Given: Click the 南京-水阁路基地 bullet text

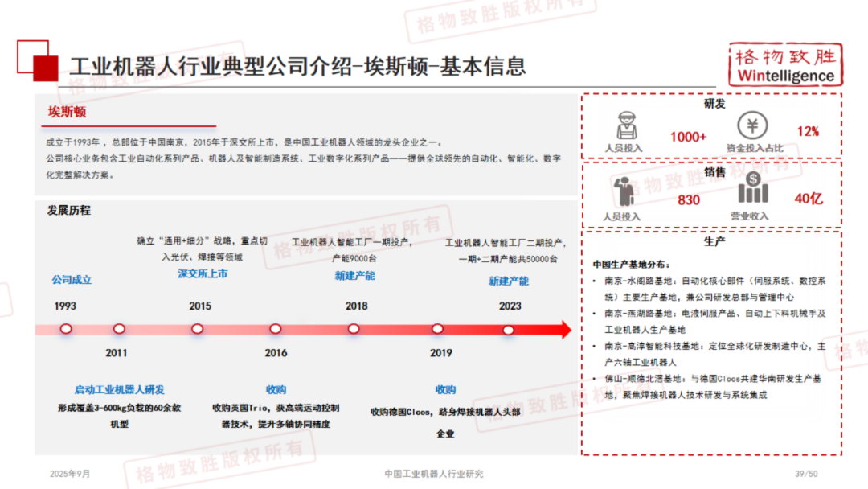Looking at the screenshot, I should click(715, 289).
